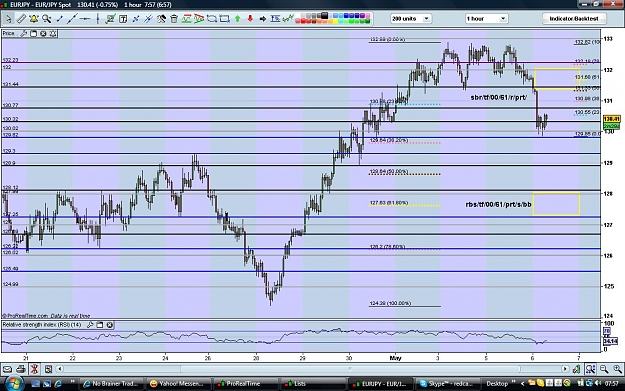Pick the black color swatch in palette
625x391 pixels.
(324, 16)
